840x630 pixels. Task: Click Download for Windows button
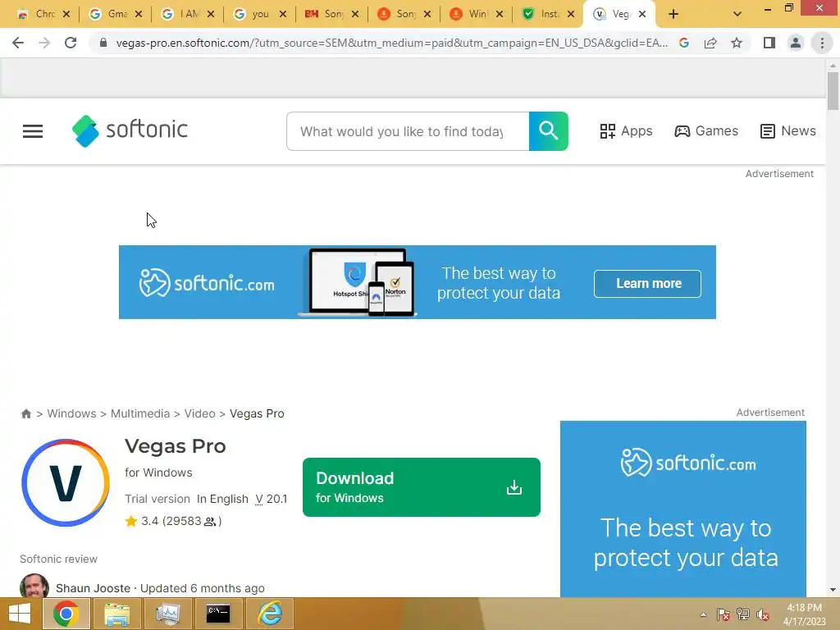pyautogui.click(x=422, y=487)
